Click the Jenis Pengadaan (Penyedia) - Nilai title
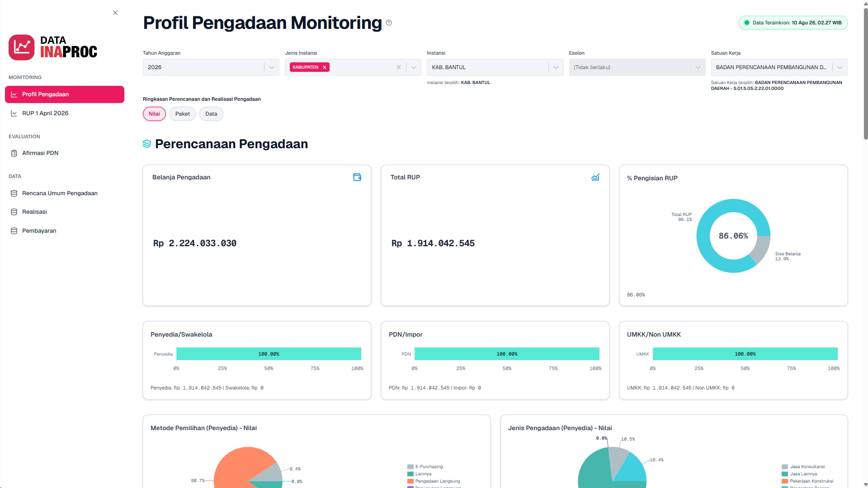Viewport: 868px width, 488px height. pyautogui.click(x=560, y=428)
